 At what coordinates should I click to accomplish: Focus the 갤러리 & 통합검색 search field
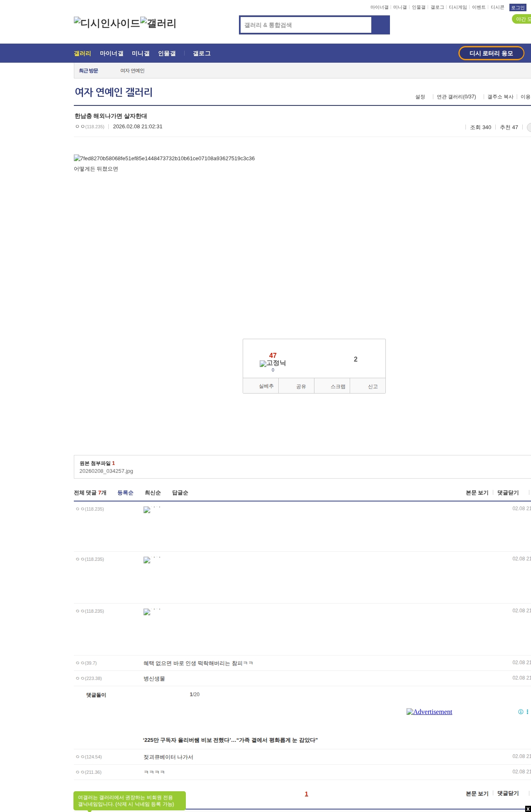[306, 25]
